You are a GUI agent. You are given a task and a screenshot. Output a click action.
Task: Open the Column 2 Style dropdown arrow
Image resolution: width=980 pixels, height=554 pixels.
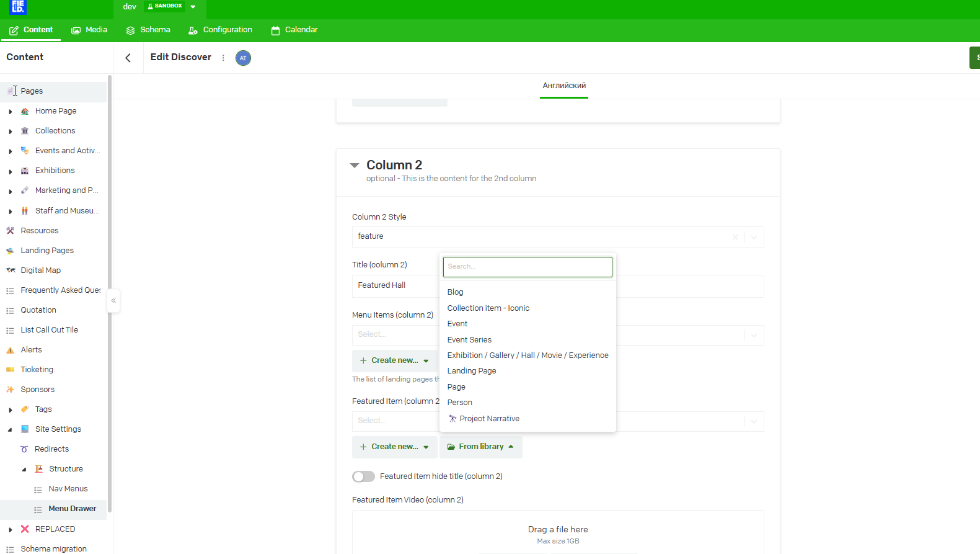(x=754, y=237)
